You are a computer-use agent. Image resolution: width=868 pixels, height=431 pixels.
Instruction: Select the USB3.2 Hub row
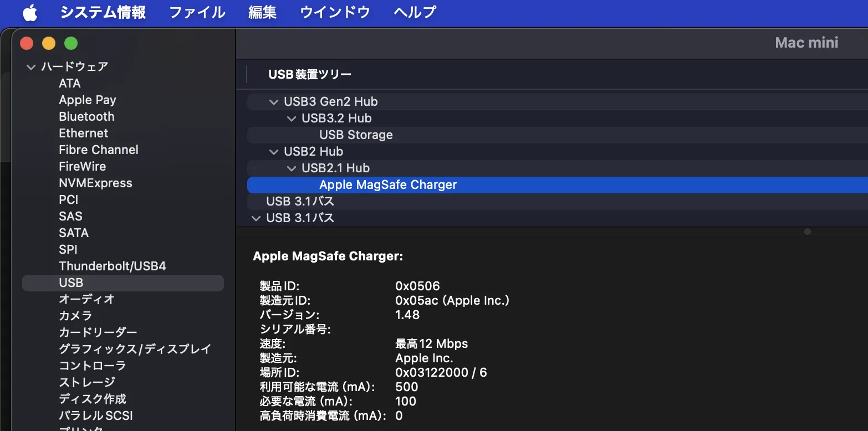coord(558,119)
